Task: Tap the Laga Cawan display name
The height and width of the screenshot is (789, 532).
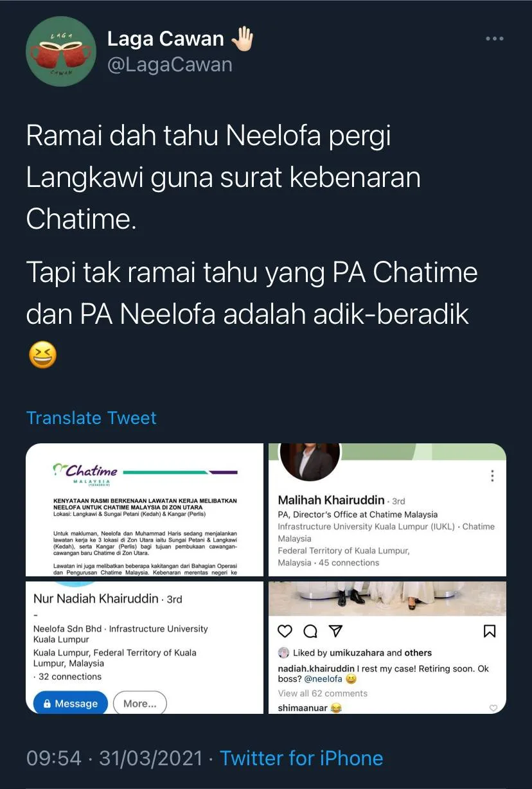Action: (165, 39)
